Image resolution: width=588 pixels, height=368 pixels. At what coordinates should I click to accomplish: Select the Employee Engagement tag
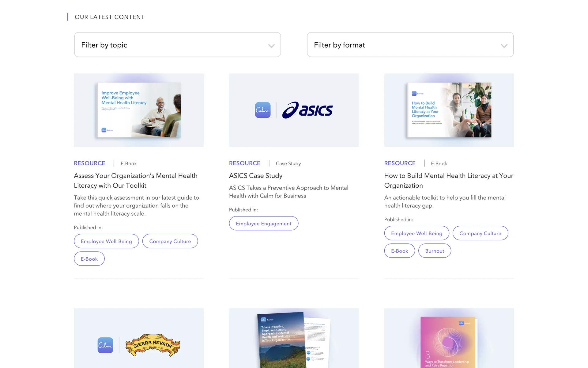(263, 224)
